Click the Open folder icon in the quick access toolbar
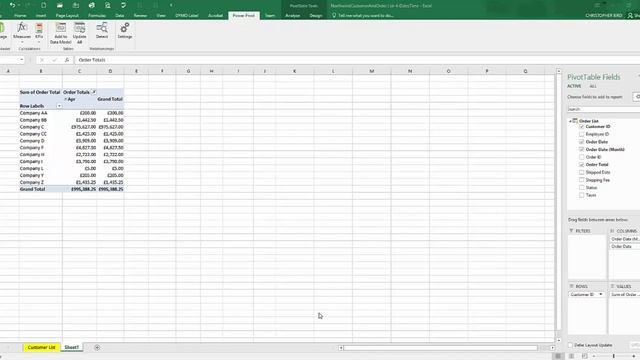640x360 pixels. tap(60, 5)
